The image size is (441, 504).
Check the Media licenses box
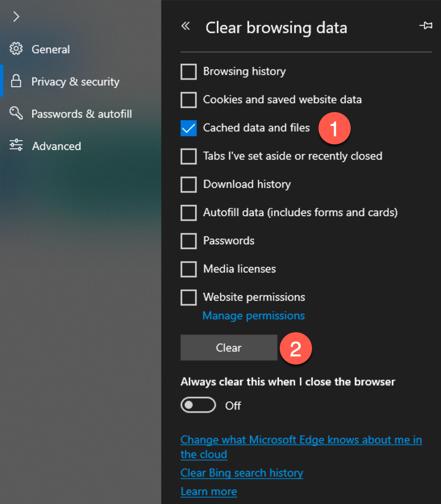pyautogui.click(x=189, y=269)
